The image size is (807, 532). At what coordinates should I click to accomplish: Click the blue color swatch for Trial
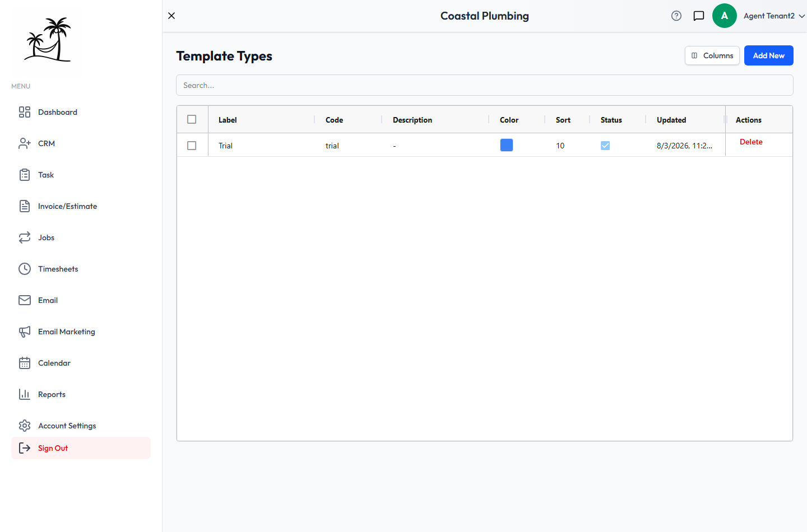coord(507,145)
